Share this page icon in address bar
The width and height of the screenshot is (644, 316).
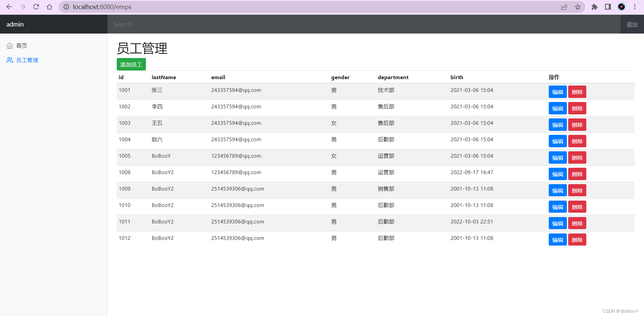point(564,7)
